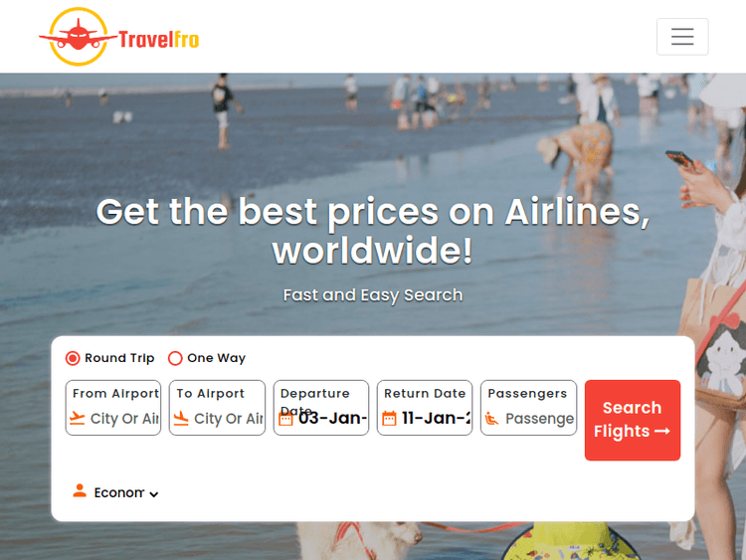The height and width of the screenshot is (560, 746).
Task: Focus the From Airport city input
Action: [x=124, y=419]
